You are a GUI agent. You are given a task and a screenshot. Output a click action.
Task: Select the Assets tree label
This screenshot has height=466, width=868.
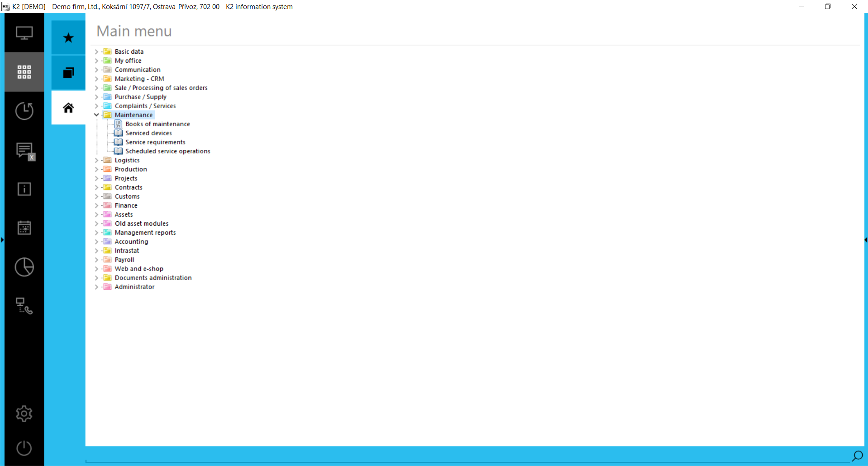tap(124, 214)
